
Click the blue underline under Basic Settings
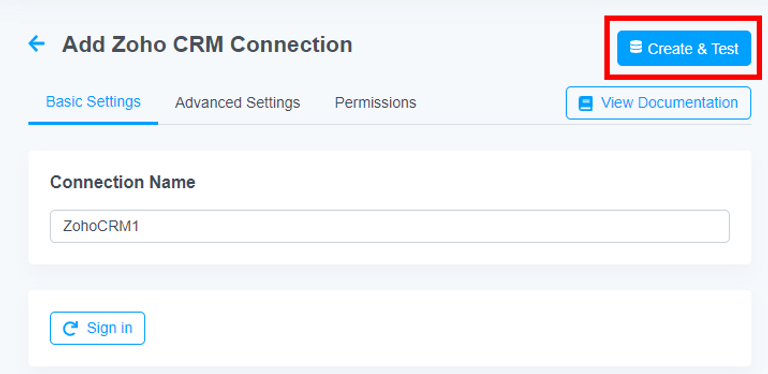pyautogui.click(x=93, y=123)
